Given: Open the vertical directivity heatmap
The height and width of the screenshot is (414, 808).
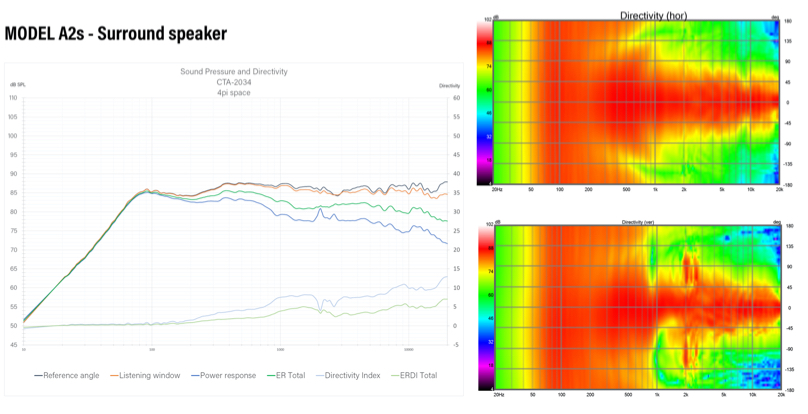Looking at the screenshot, I should (637, 307).
